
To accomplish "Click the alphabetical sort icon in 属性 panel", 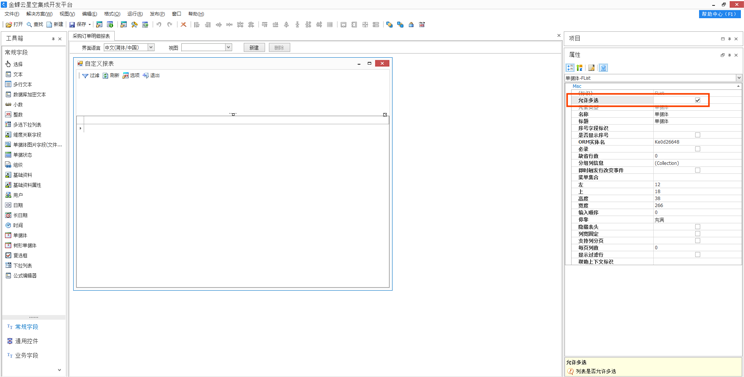I will tap(579, 68).
